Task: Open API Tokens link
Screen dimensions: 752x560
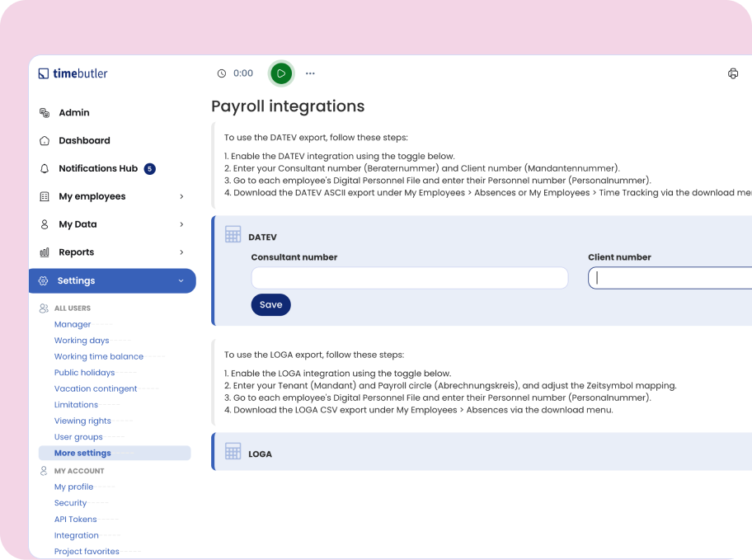Action: click(75, 520)
